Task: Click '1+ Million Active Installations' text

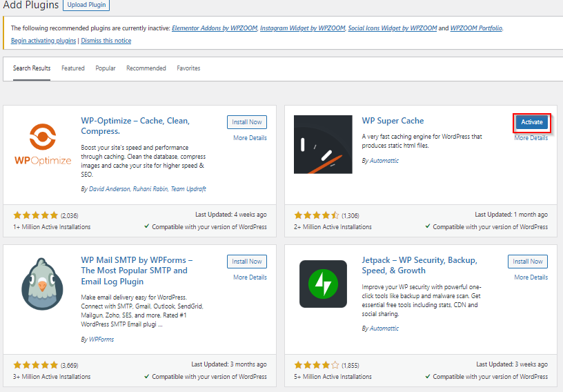Action: [x=52, y=227]
